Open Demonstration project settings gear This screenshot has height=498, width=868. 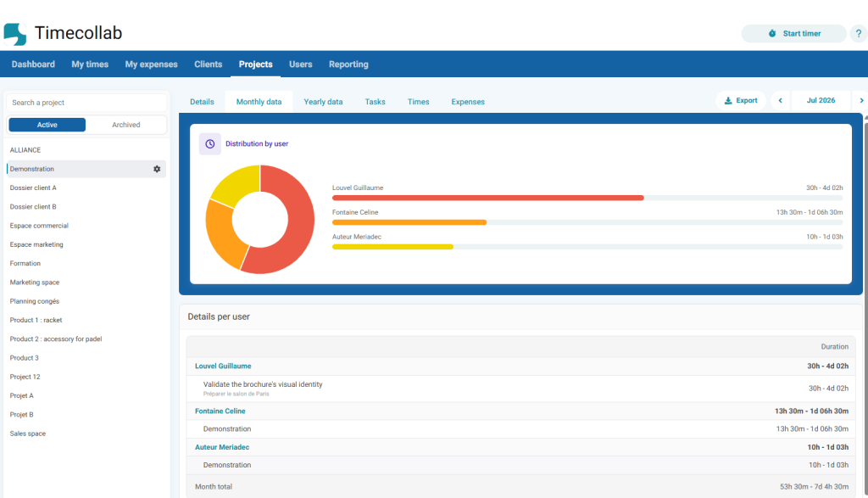click(x=157, y=169)
